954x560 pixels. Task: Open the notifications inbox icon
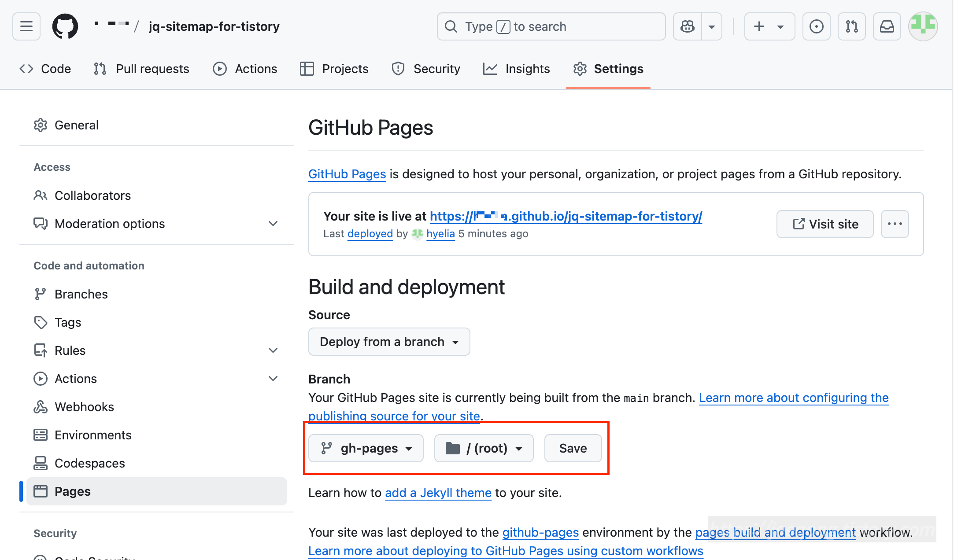[887, 26]
